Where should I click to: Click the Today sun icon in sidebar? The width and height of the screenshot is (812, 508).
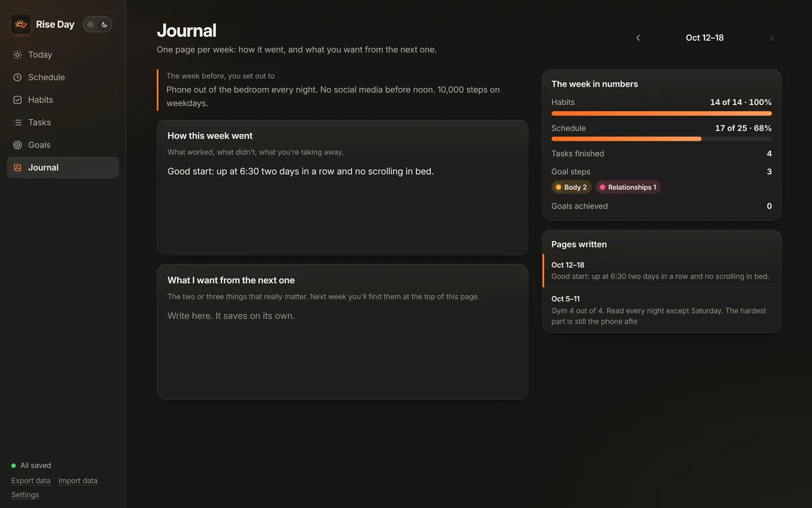coord(18,55)
